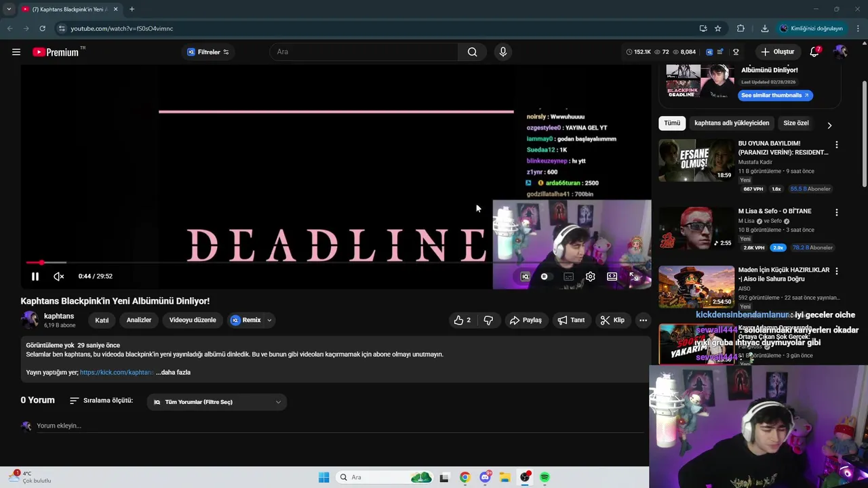Open Maden İçin Küçük HAZIRLIKLAR video thumbnail
The height and width of the screenshot is (488, 868).
696,287
